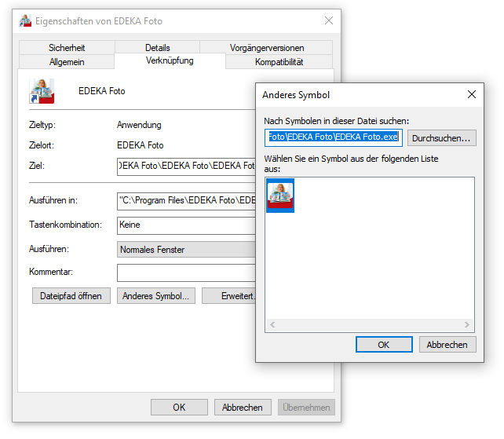Viewport: 504px width, 439px height.
Task: Click the symbol list horizontal scrollbar track
Action: click(369, 324)
